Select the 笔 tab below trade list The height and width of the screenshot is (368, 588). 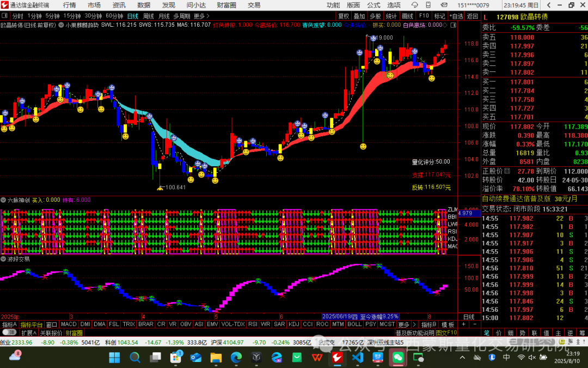(x=486, y=333)
